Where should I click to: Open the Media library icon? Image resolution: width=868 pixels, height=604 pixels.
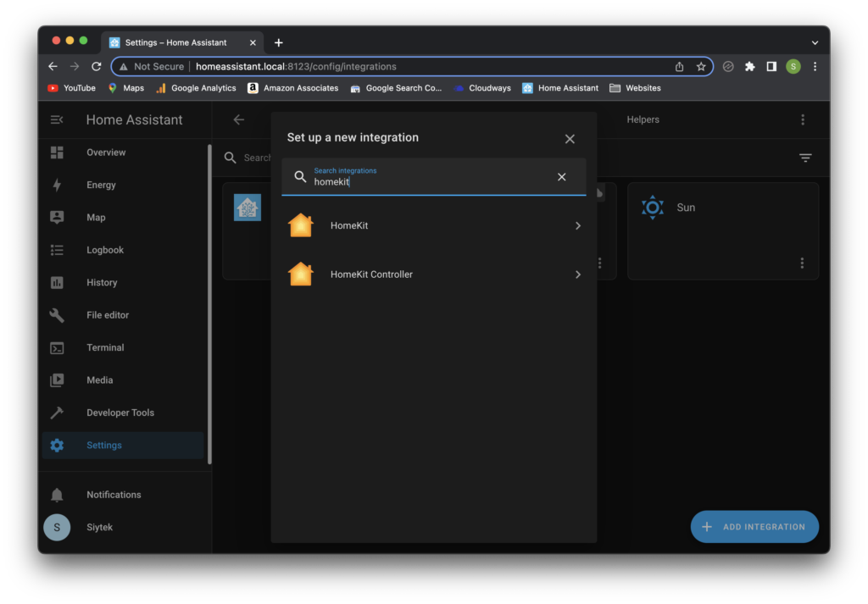[57, 380]
